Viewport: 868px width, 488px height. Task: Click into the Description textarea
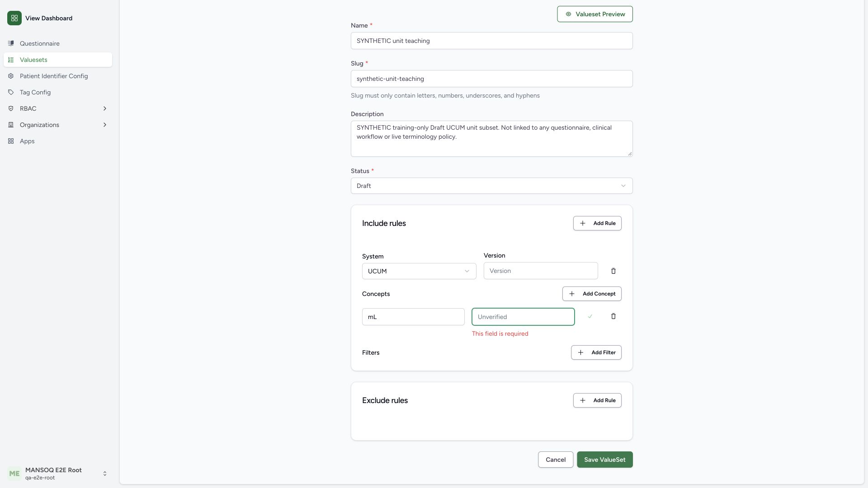tap(492, 139)
